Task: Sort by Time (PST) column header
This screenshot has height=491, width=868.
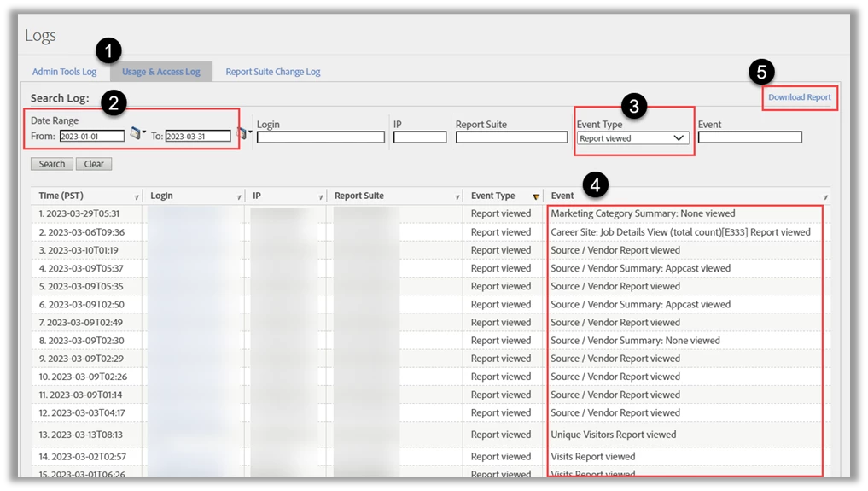Action: pos(61,196)
